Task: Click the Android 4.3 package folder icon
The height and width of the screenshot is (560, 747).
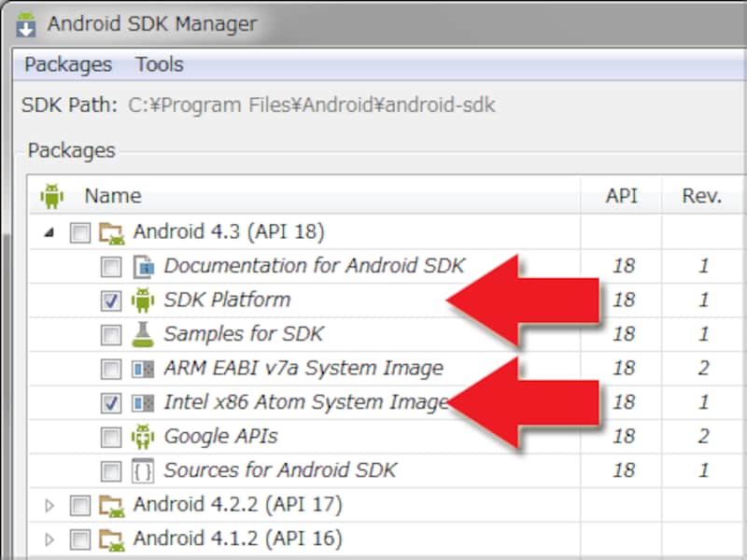Action: point(111,231)
